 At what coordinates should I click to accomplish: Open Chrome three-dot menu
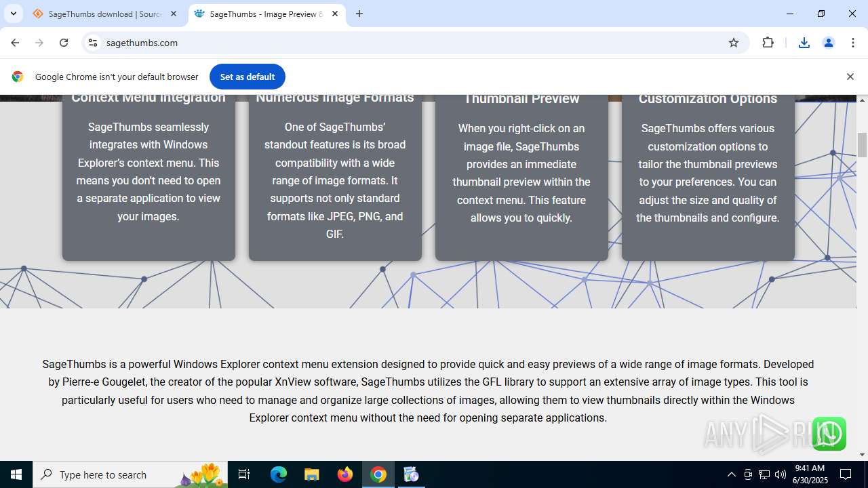[x=853, y=43]
